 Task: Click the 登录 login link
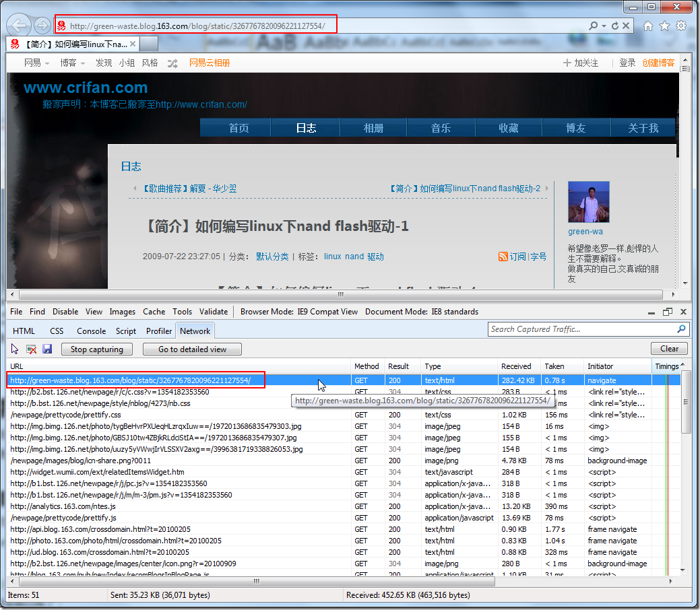(x=627, y=63)
